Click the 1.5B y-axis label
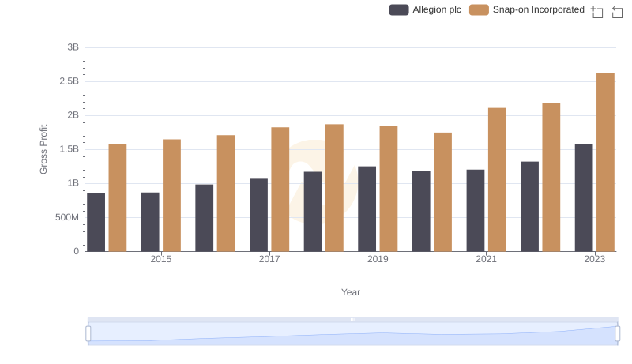The width and height of the screenshot is (632, 364). tap(70, 149)
